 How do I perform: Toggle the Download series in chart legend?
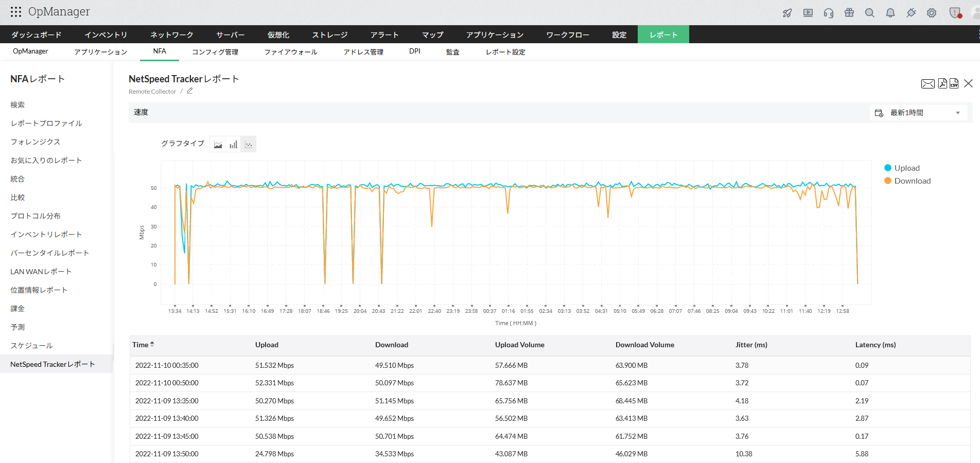tap(907, 181)
